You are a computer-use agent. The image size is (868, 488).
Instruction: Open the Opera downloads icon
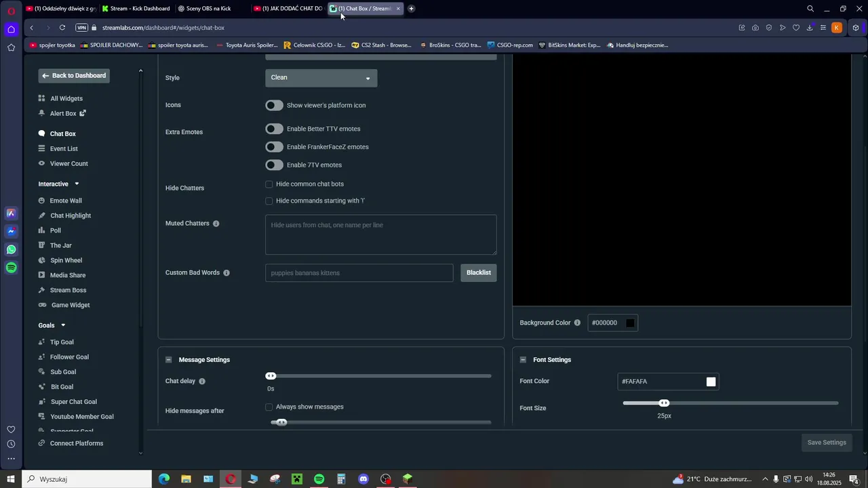[x=810, y=28]
